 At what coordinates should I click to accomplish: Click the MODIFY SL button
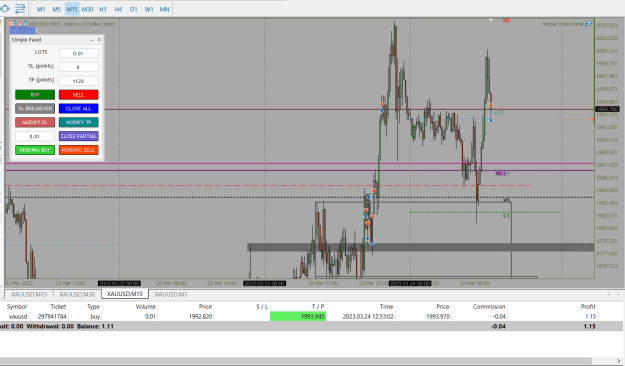pyautogui.click(x=35, y=122)
